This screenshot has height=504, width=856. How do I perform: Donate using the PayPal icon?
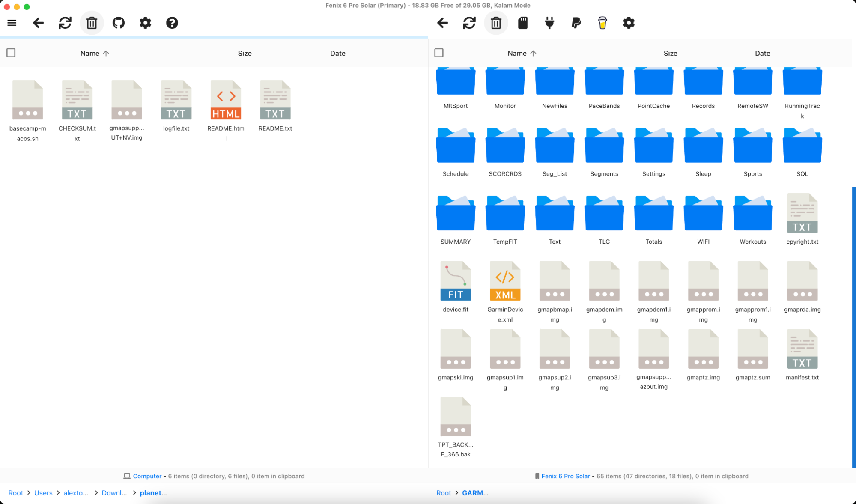(x=576, y=23)
